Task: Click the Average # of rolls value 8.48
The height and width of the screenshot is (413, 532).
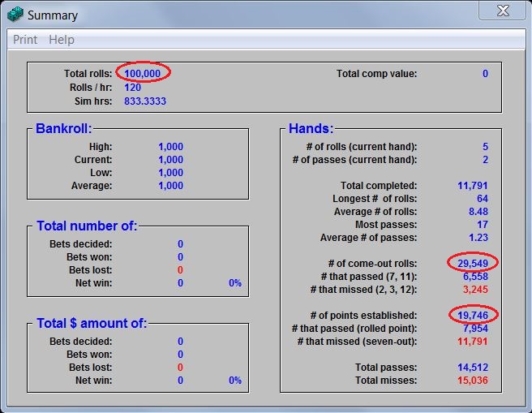Action: 477,212
